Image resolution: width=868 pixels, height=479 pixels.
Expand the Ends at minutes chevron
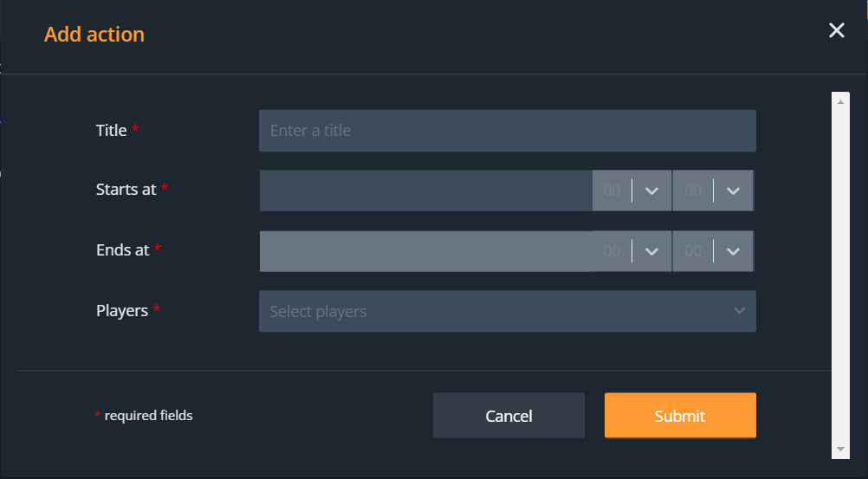point(733,251)
